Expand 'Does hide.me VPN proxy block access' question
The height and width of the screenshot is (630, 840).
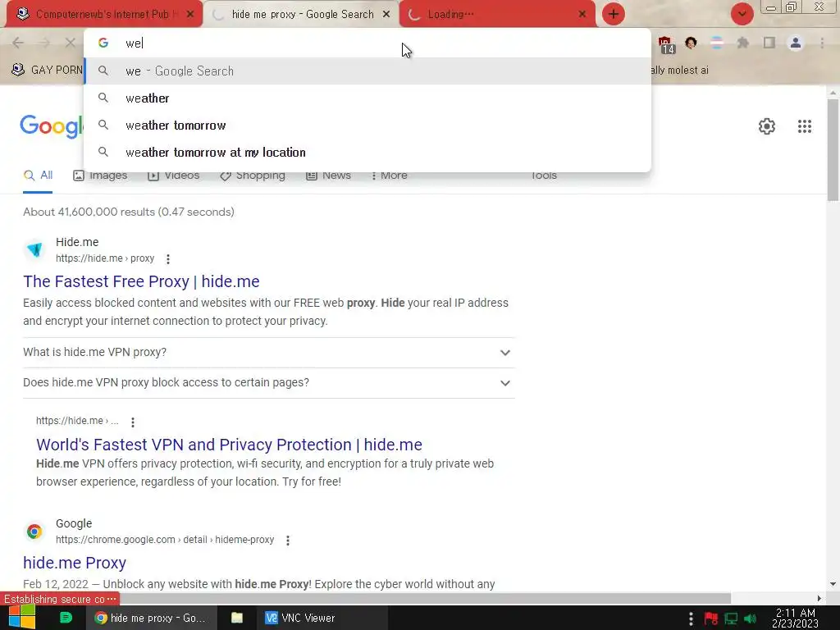pos(269,383)
